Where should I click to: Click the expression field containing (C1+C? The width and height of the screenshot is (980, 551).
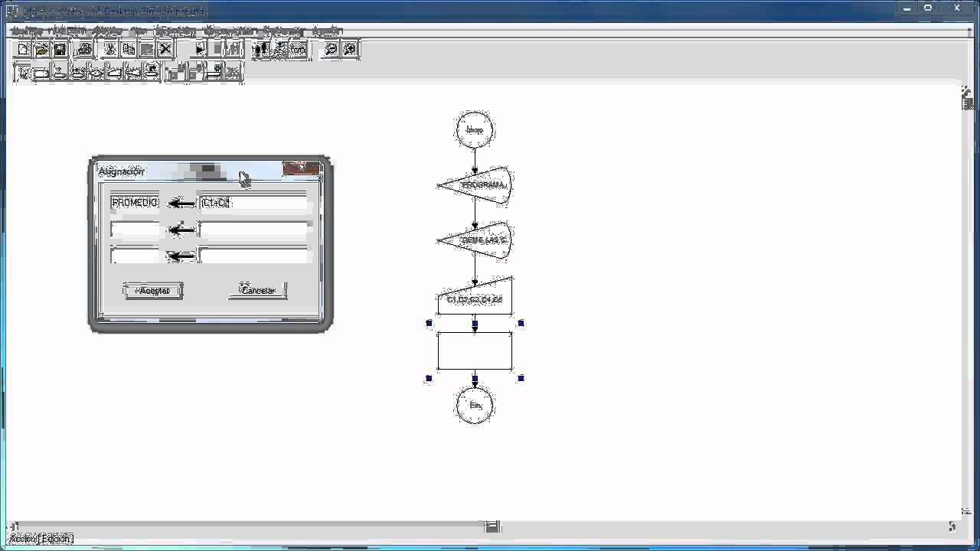pyautogui.click(x=254, y=203)
